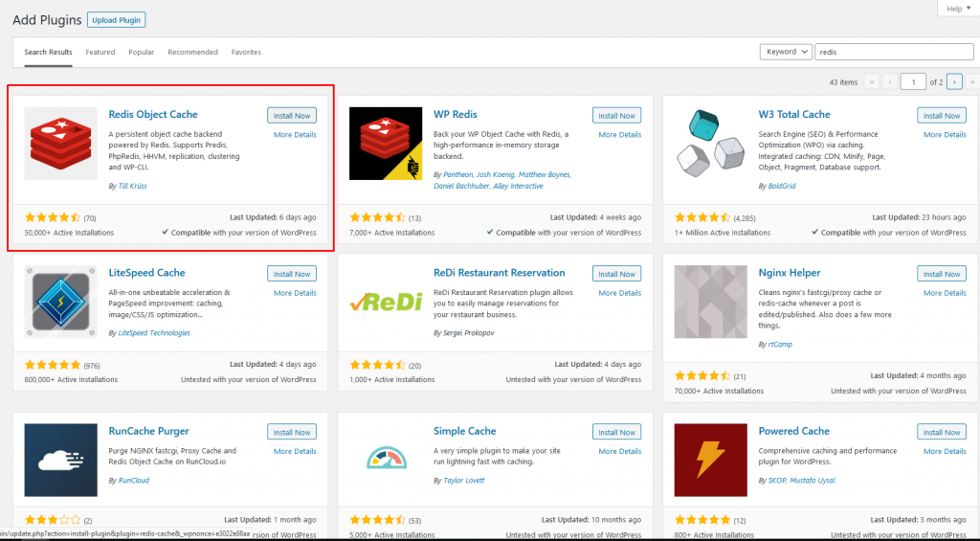Click the plugin search field containing redis
Screen dimensions: 980x541
click(894, 52)
